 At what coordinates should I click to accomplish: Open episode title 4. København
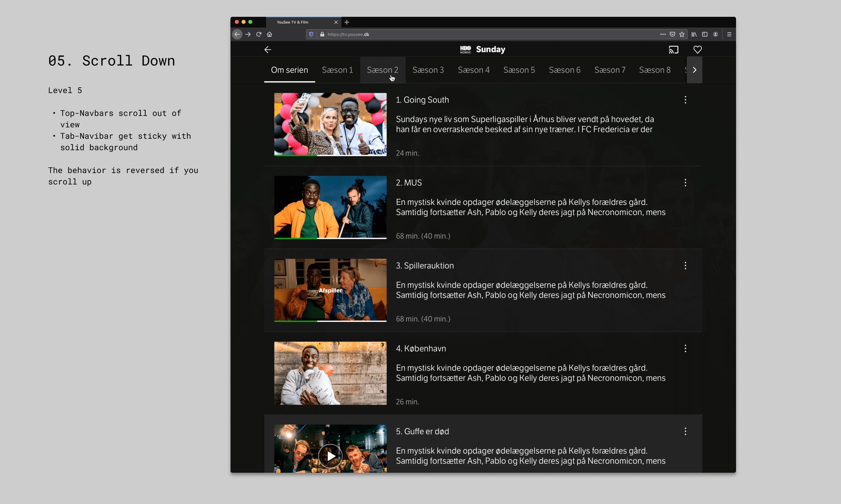click(x=421, y=348)
